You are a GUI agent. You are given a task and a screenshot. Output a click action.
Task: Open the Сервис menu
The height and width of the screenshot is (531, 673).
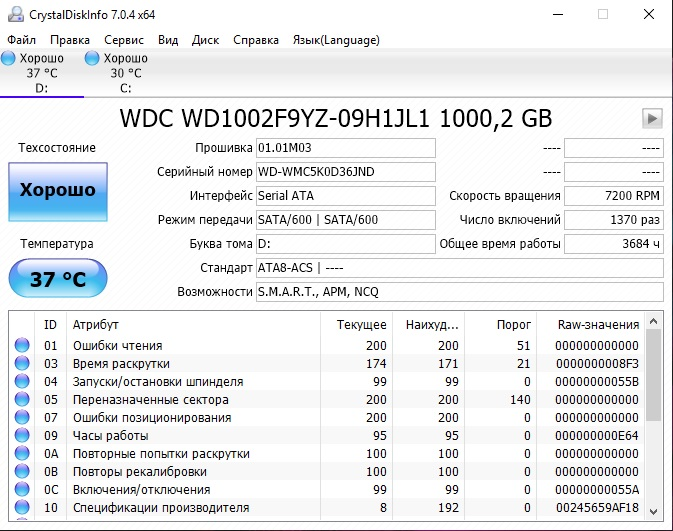click(124, 40)
